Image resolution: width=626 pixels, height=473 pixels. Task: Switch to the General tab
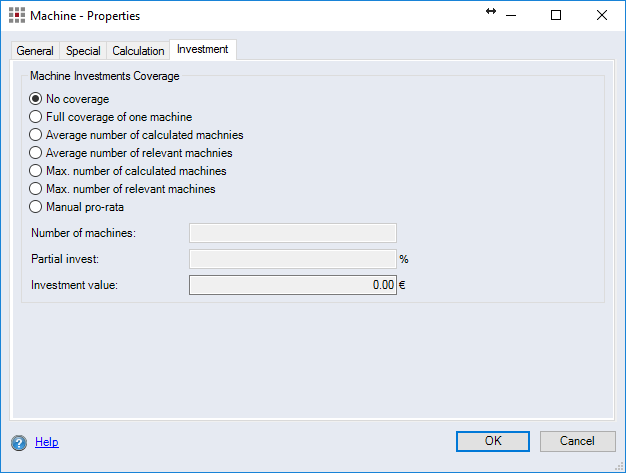(x=35, y=51)
